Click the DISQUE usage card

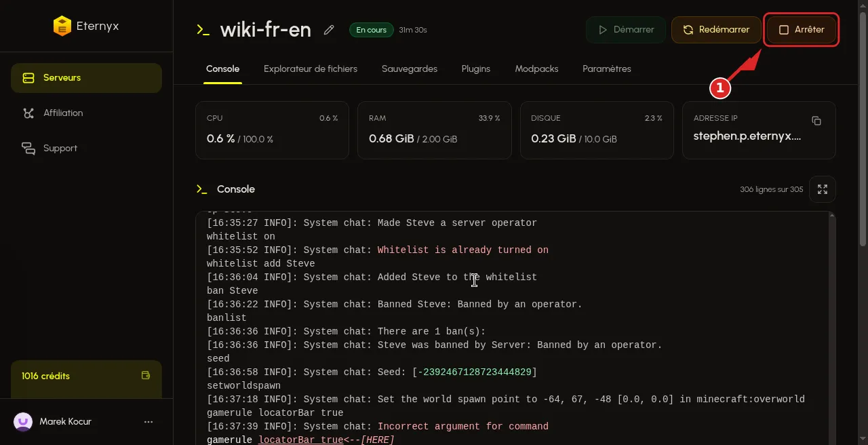597,130
